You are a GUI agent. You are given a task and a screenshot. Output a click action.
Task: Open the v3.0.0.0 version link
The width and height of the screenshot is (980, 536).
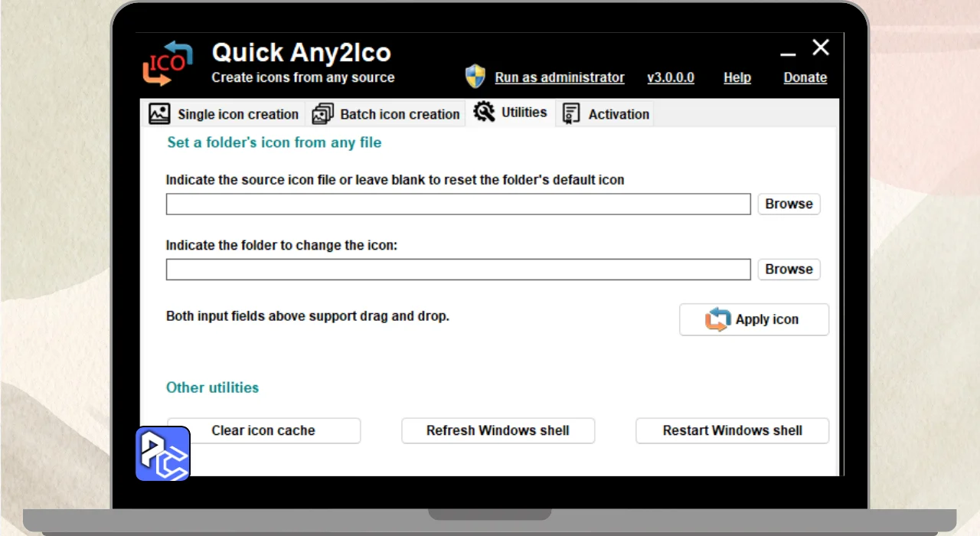click(x=671, y=77)
